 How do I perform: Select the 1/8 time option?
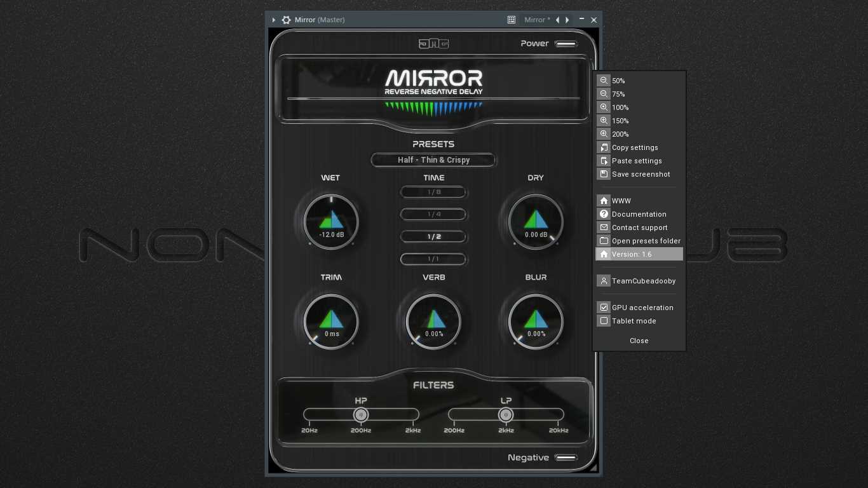point(434,192)
